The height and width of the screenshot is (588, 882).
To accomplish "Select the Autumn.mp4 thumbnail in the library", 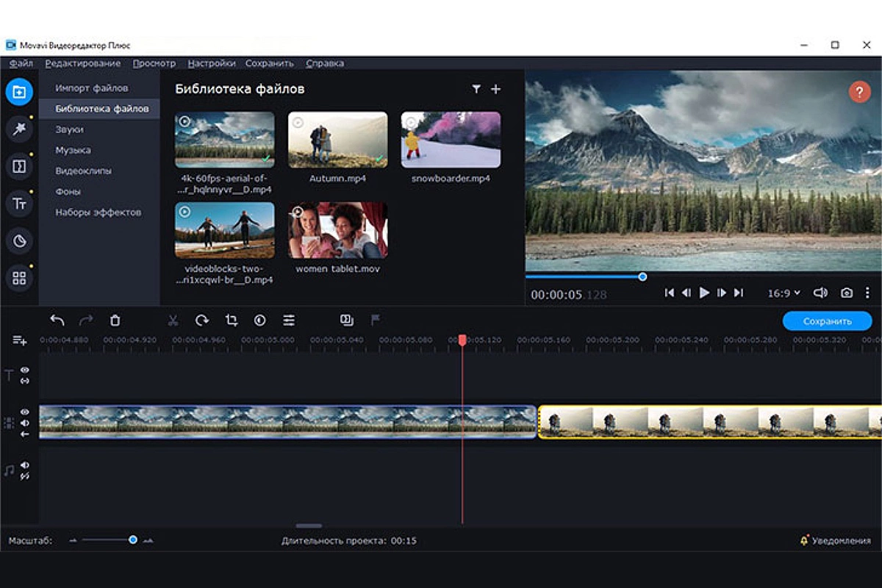I will pyautogui.click(x=337, y=140).
